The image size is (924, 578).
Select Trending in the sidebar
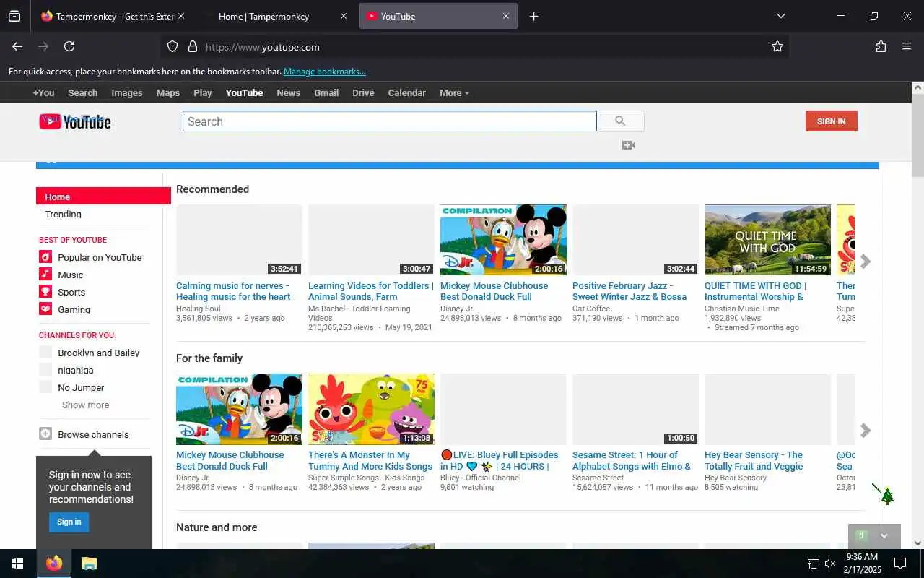(63, 214)
